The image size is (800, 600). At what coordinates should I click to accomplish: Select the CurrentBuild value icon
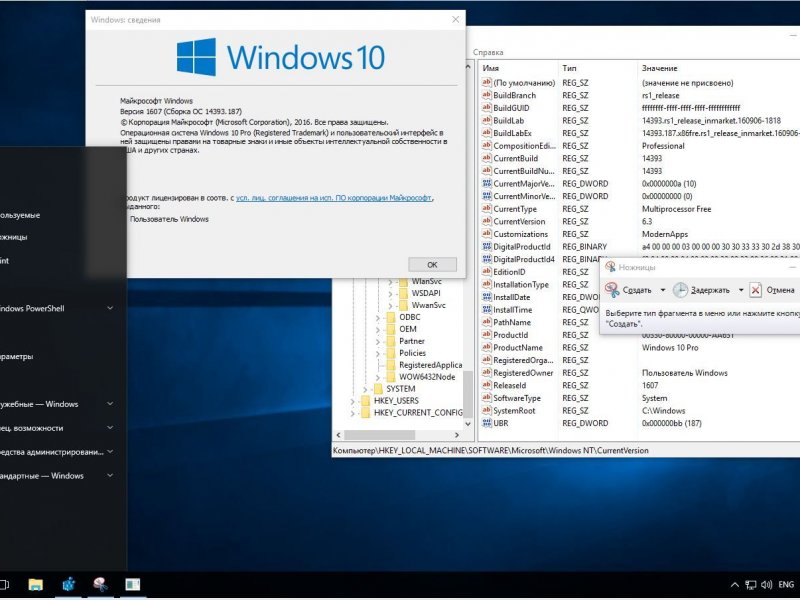tap(486, 158)
